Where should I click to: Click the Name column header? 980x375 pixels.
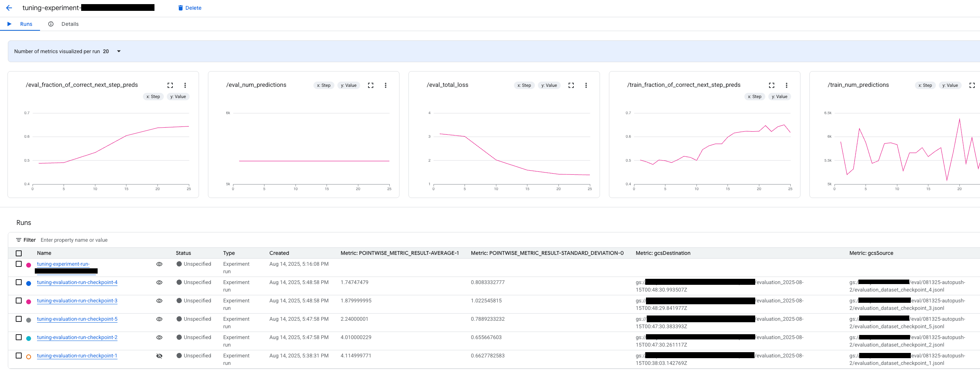[44, 253]
